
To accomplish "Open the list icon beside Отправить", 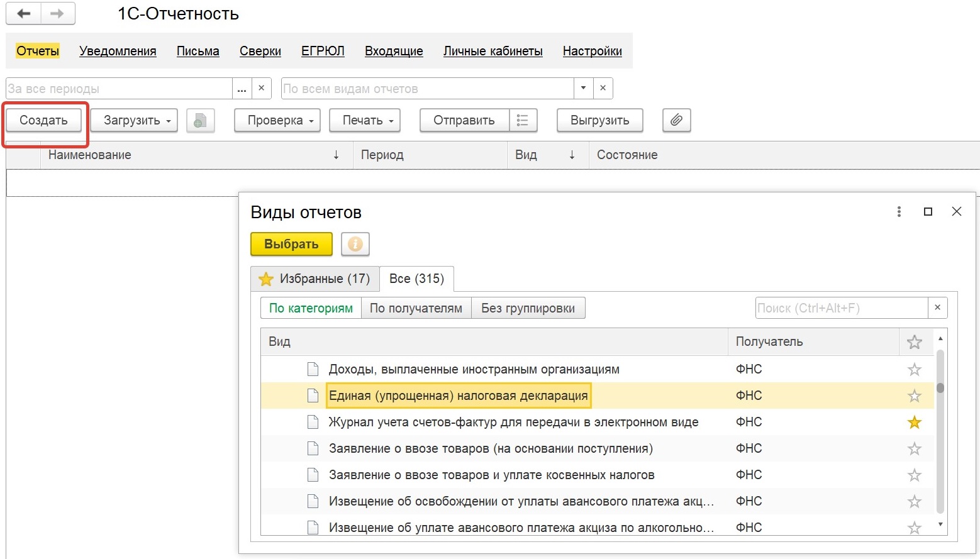I will pos(523,120).
